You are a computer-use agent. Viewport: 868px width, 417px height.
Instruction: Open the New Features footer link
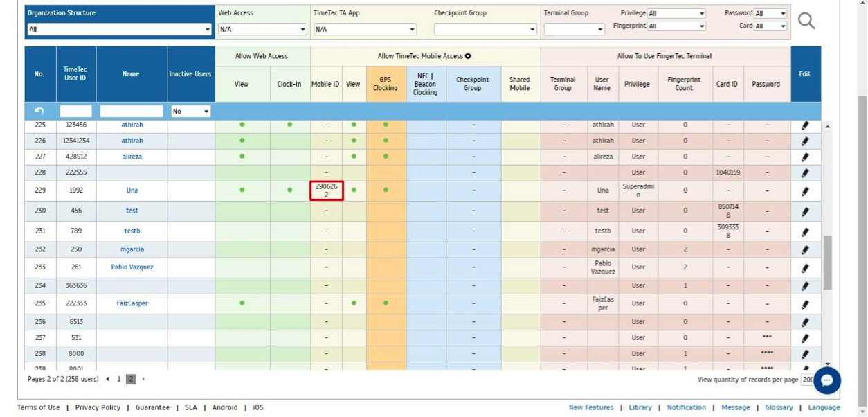pos(591,407)
